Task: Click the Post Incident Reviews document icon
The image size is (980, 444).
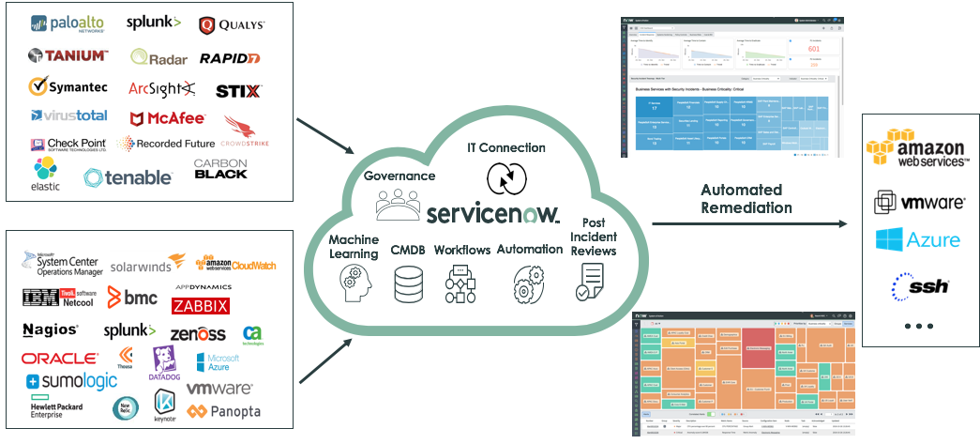Action: (590, 283)
